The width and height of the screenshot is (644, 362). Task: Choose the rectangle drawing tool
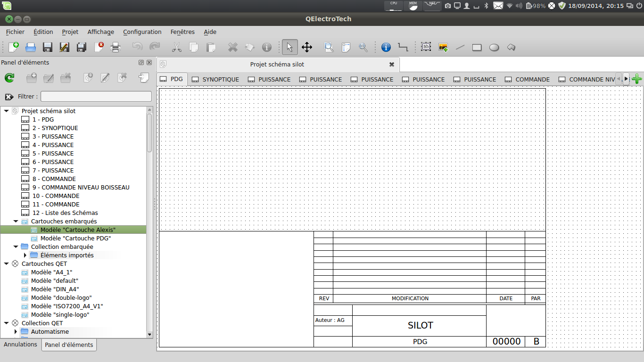[x=477, y=47]
